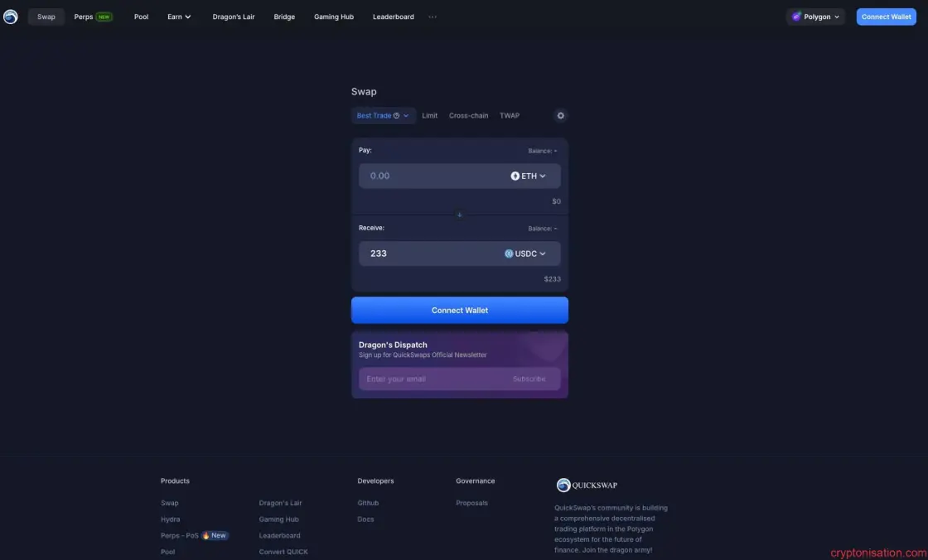Open Leaderboard in the top navigation
This screenshot has height=560, width=928.
[x=393, y=17]
